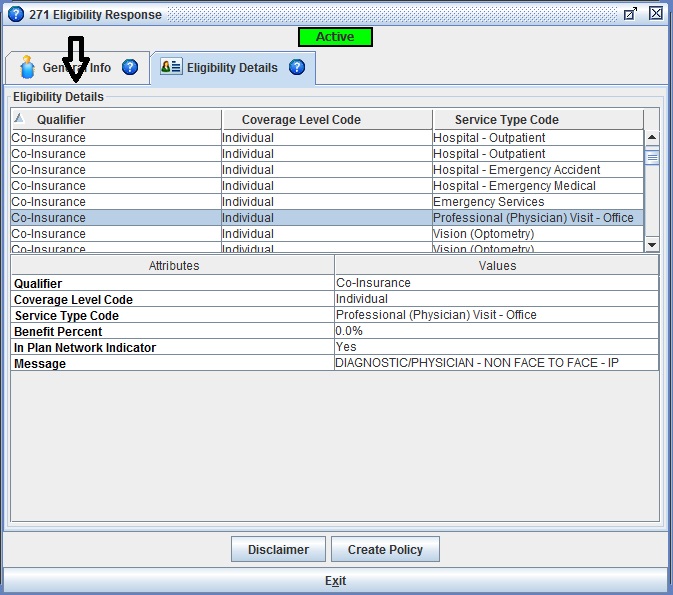Click Individual in the Hospital - Emergency Accident row
This screenshot has height=595, width=673.
pos(248,170)
